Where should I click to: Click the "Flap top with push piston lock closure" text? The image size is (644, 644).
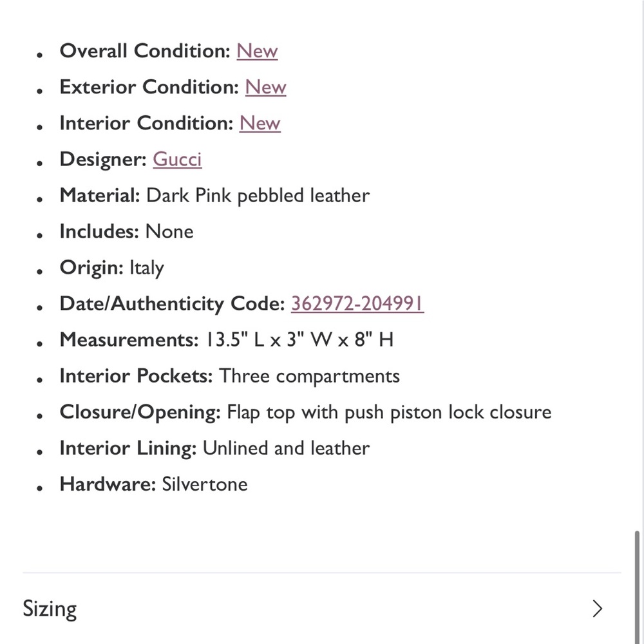tap(389, 412)
